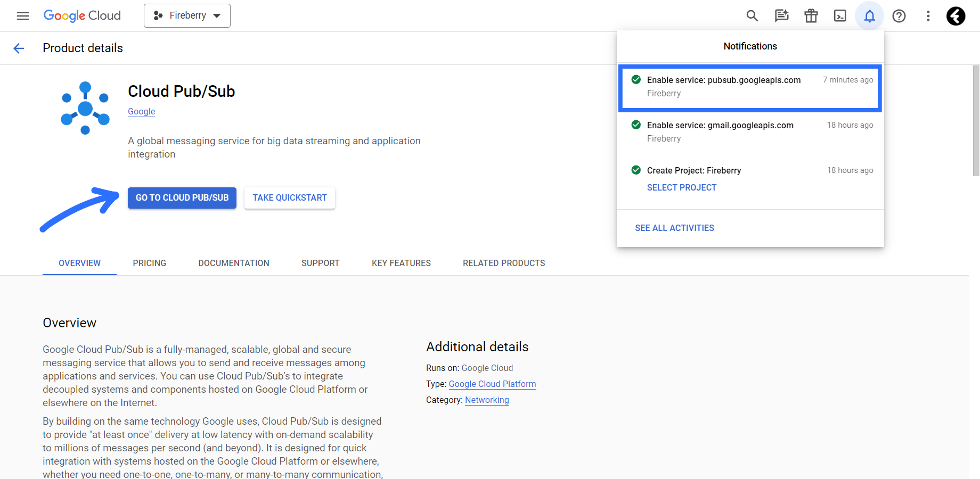The image size is (980, 479).
Task: Open the Gemini chat assistant icon
Action: click(781, 16)
